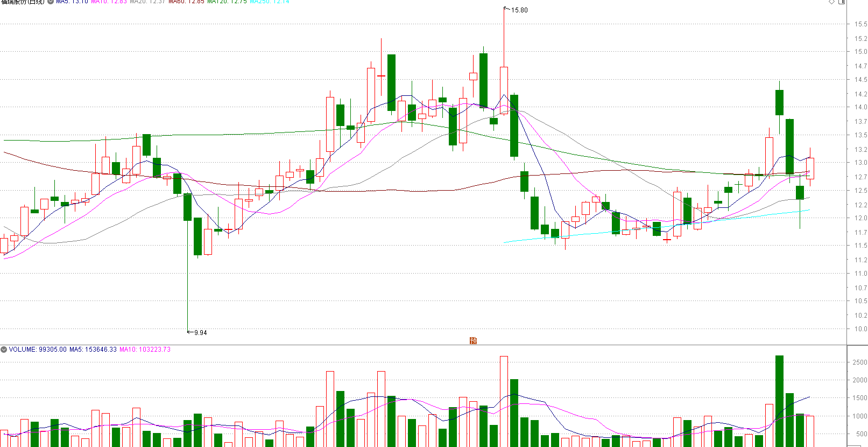Viewport: 868px width, 447px height.
Task: Click the candlestick with 9.94 low wick
Action: click(x=187, y=207)
